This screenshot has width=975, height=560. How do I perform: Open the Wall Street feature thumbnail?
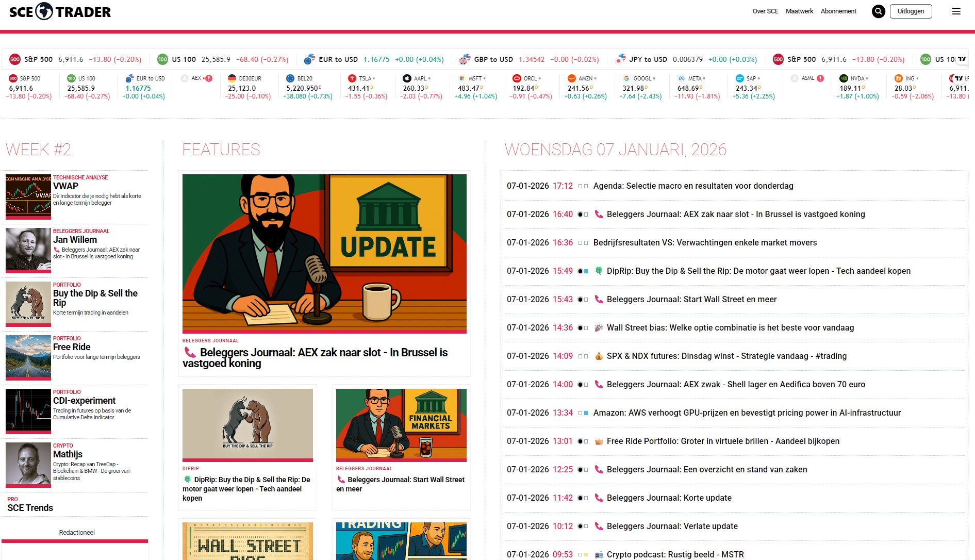pyautogui.click(x=247, y=541)
